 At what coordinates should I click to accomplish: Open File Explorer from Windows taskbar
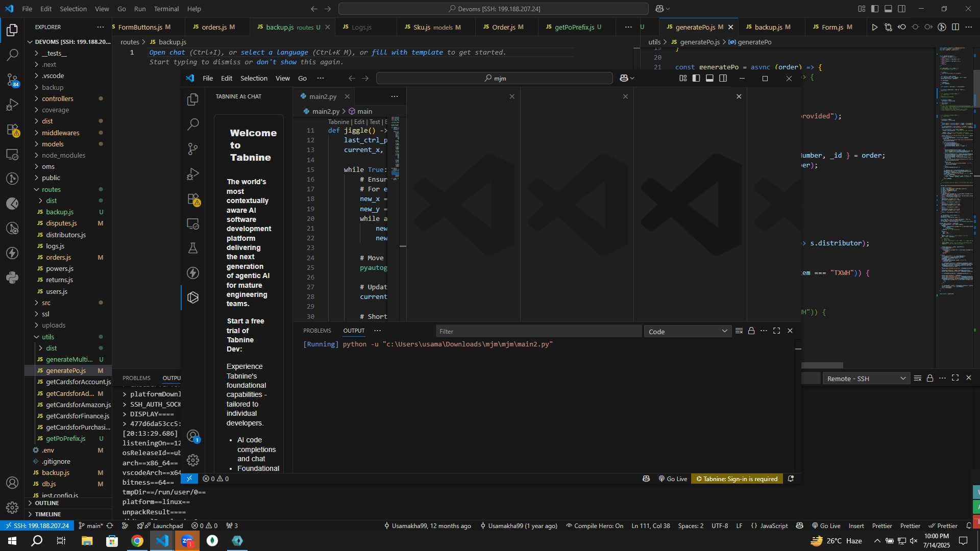coord(87,541)
